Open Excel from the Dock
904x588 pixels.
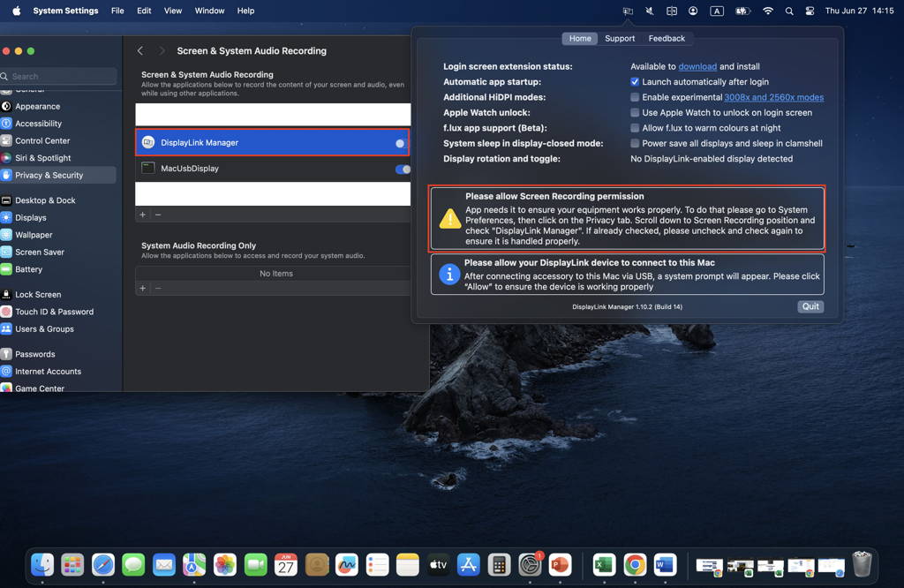(x=604, y=565)
